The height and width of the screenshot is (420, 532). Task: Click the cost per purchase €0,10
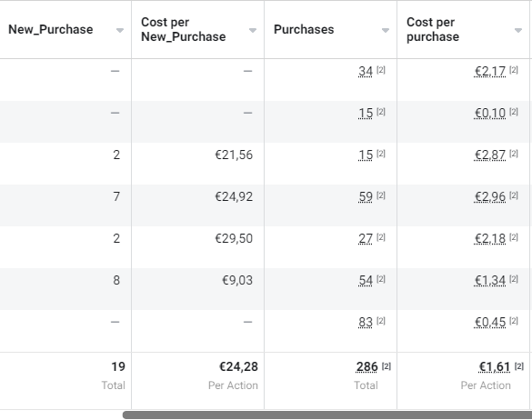pos(490,114)
